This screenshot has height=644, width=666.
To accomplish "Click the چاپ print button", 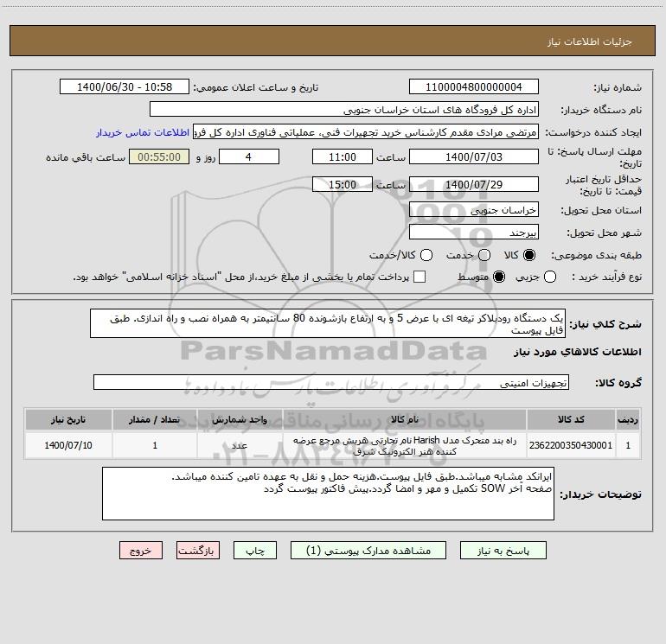I will click(x=255, y=551).
